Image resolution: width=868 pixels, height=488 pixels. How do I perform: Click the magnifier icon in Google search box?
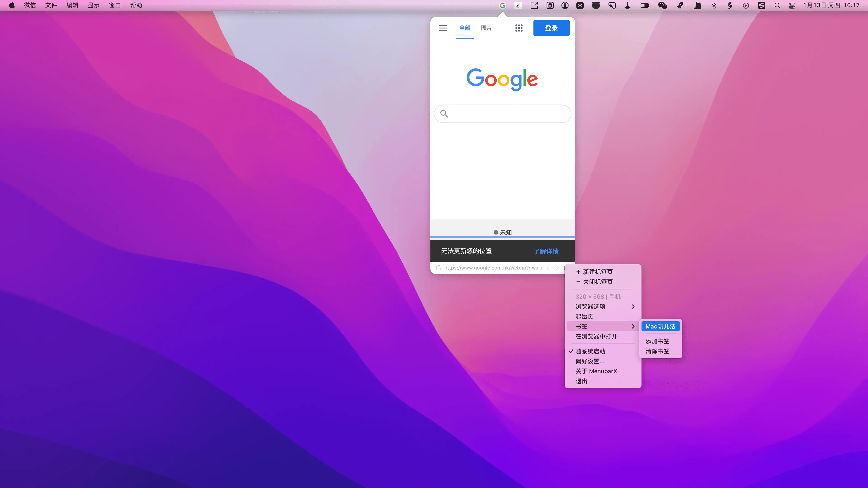(x=444, y=114)
